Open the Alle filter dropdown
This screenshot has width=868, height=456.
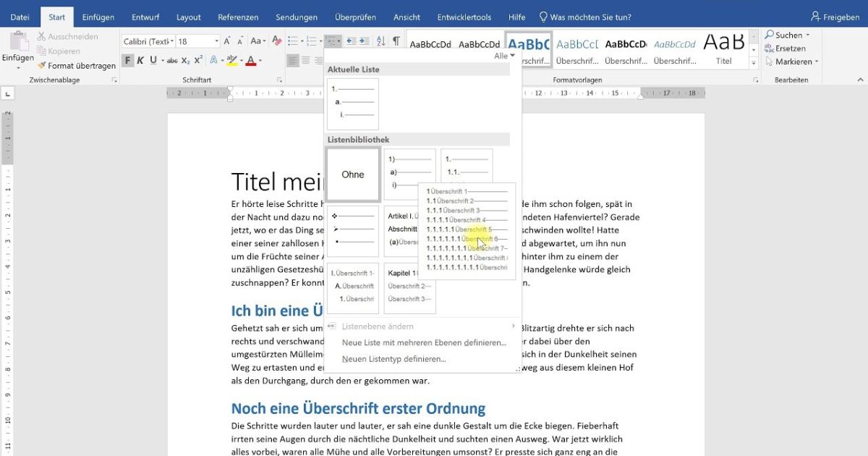coord(504,56)
